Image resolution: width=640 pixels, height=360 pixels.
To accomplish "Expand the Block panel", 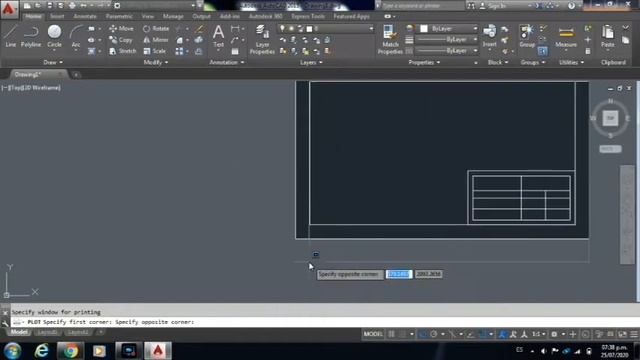I will (498, 62).
